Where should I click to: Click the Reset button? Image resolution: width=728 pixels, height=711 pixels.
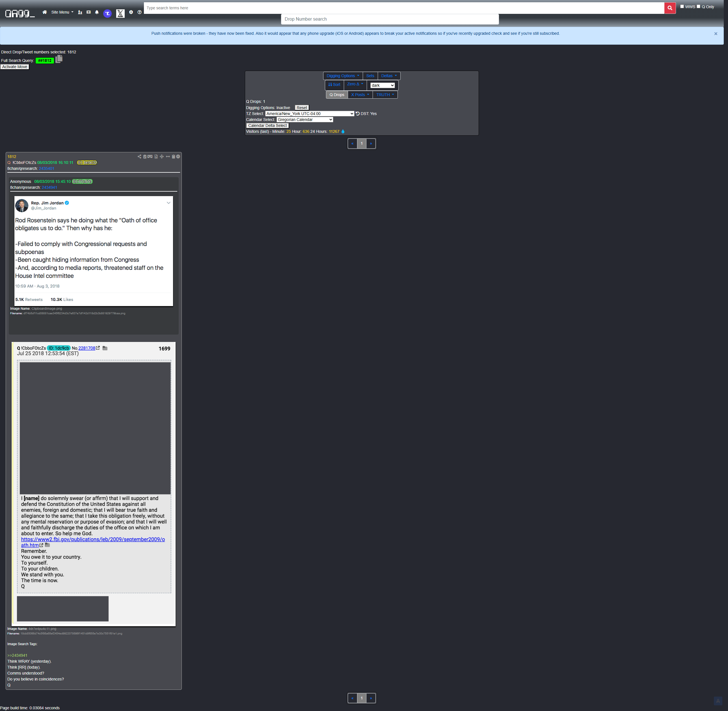coord(302,108)
